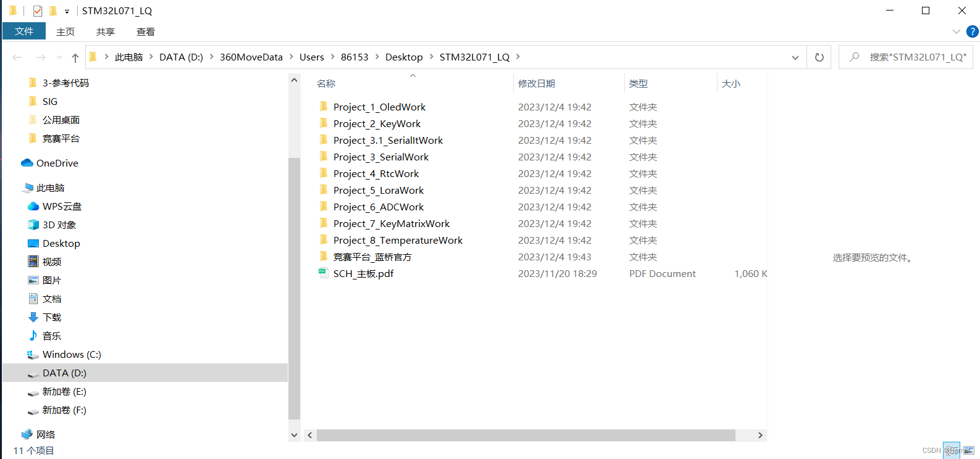Switch to the 共享 ribbon tab

(x=106, y=31)
